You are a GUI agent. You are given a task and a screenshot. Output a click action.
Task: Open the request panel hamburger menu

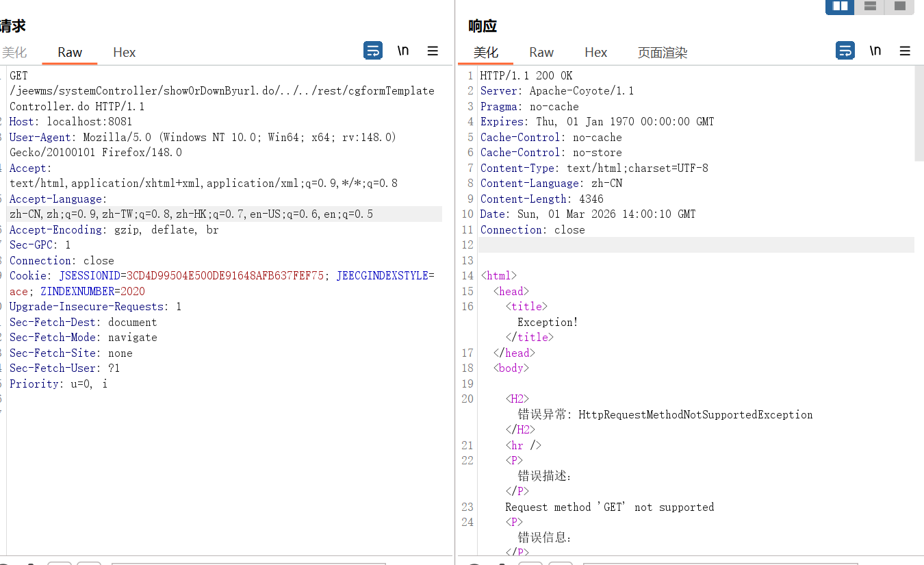point(433,51)
